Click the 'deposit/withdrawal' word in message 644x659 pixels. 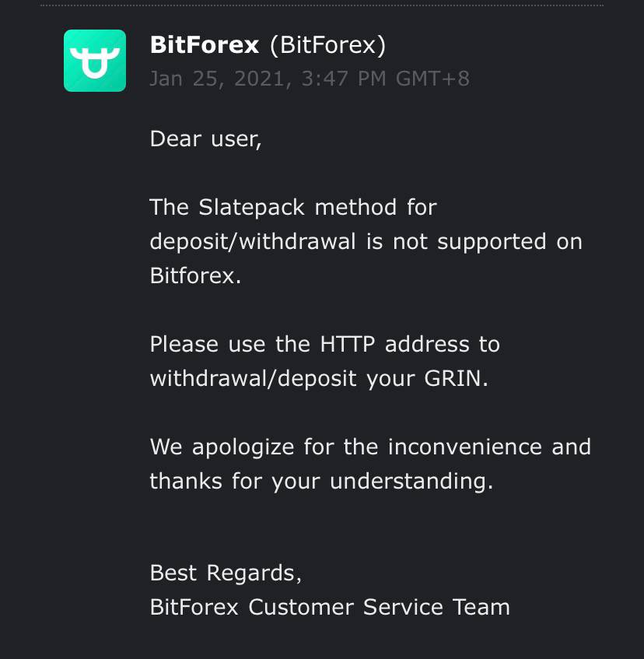click(x=253, y=242)
